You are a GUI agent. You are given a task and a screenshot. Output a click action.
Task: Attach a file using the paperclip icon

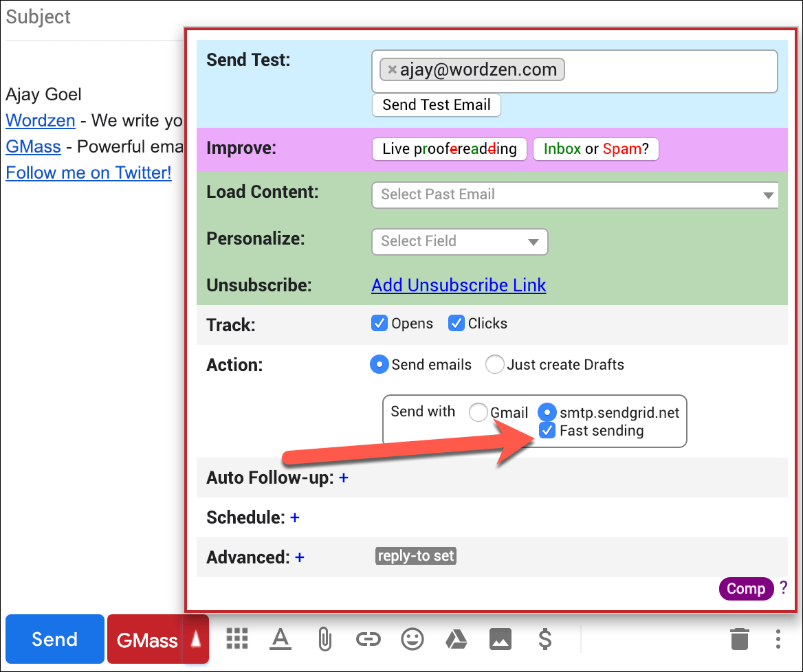click(x=324, y=639)
